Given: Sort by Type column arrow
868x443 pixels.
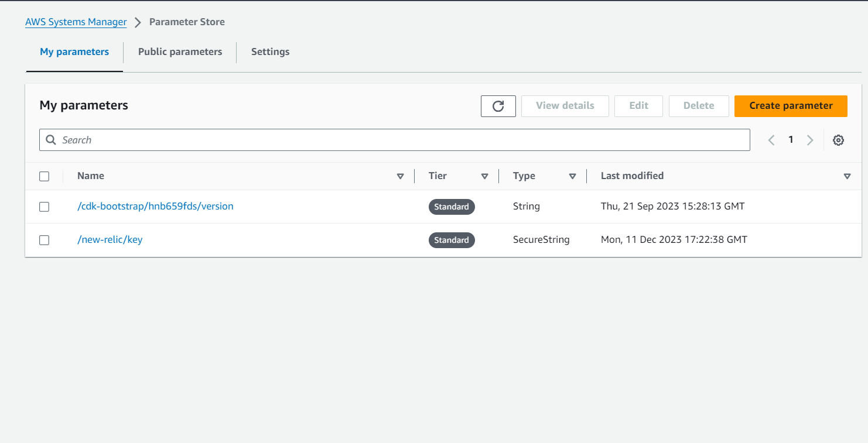Looking at the screenshot, I should click(572, 176).
